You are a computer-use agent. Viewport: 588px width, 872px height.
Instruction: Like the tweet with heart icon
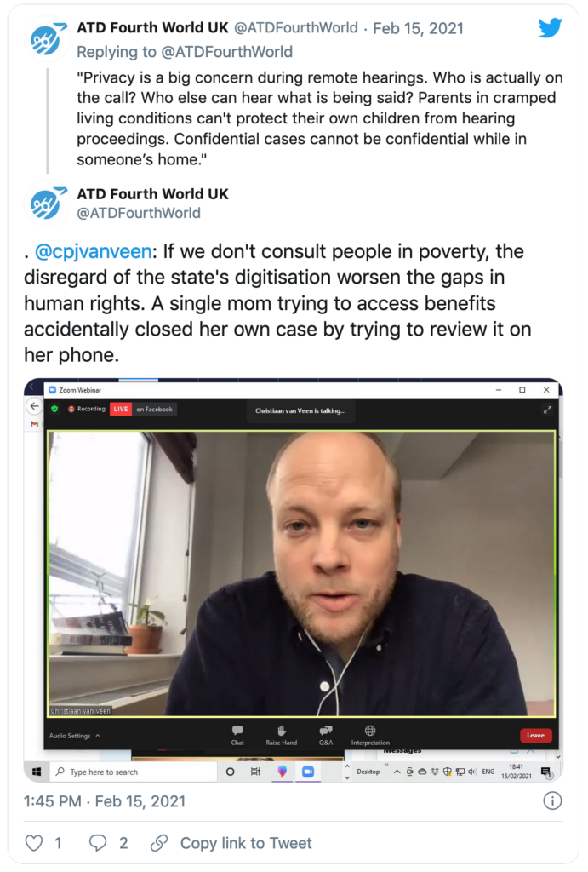click(x=34, y=843)
